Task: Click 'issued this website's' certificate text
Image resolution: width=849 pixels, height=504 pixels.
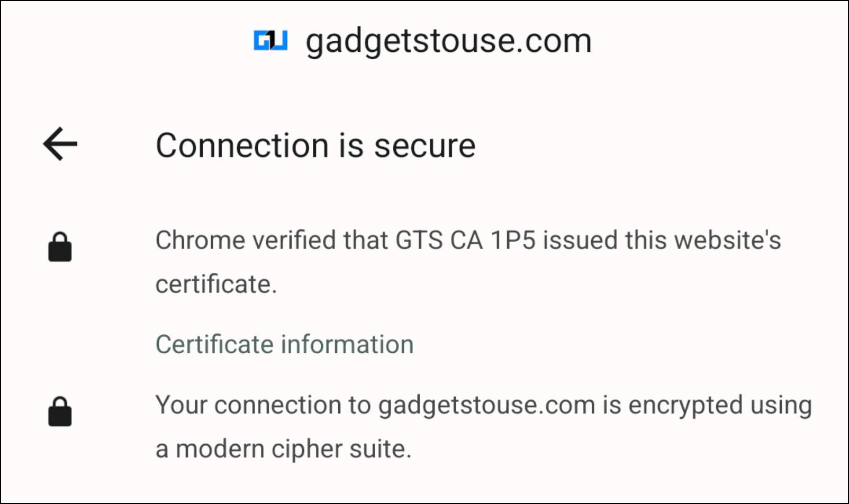Action: 662,240
